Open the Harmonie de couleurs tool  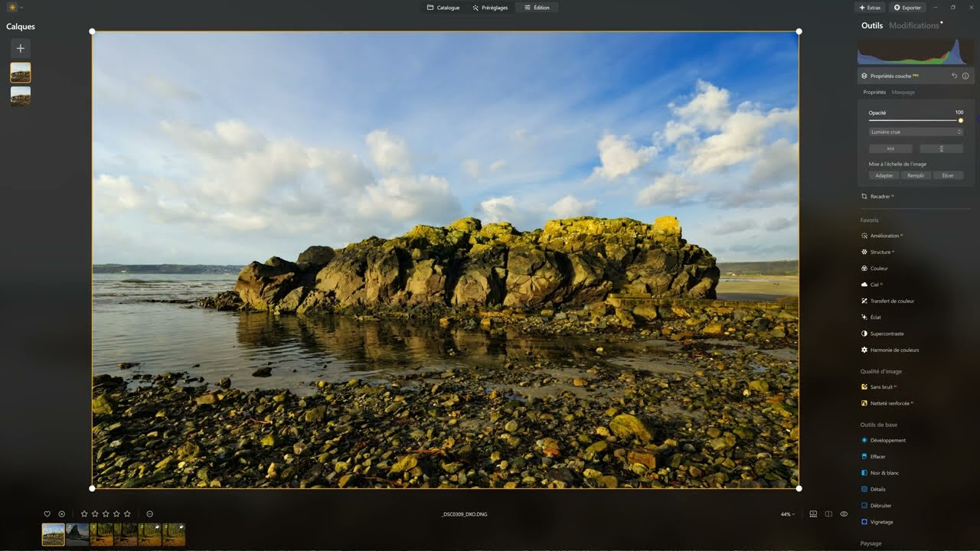(x=890, y=350)
